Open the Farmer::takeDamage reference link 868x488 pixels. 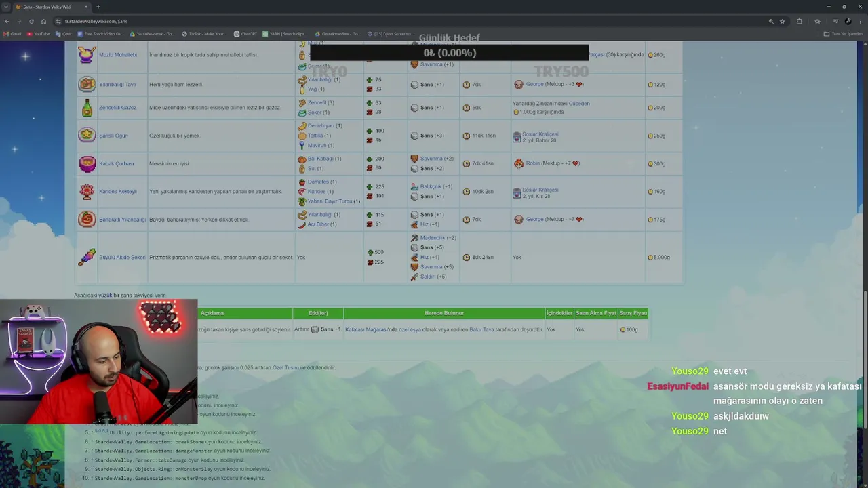(140, 460)
